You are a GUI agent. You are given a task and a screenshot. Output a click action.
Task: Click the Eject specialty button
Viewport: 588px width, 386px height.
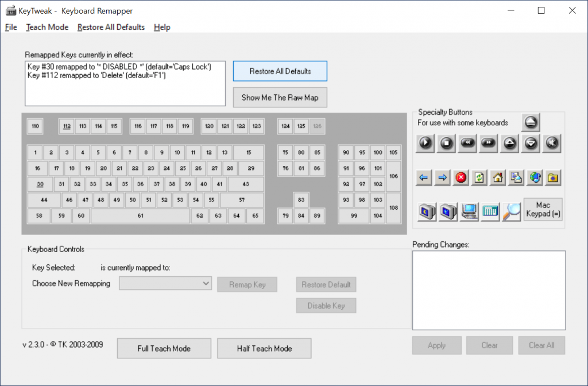pyautogui.click(x=531, y=122)
